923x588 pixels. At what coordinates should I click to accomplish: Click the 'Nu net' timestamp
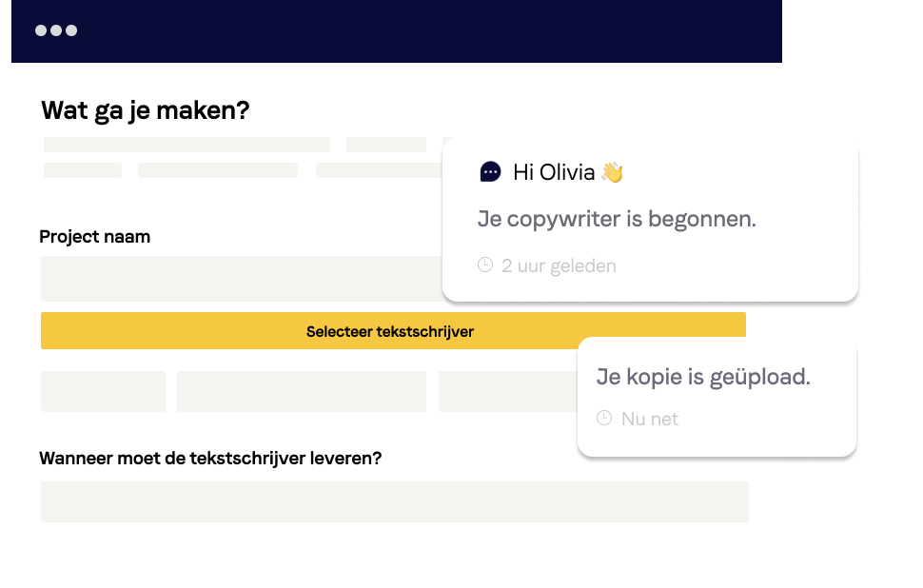point(650,419)
